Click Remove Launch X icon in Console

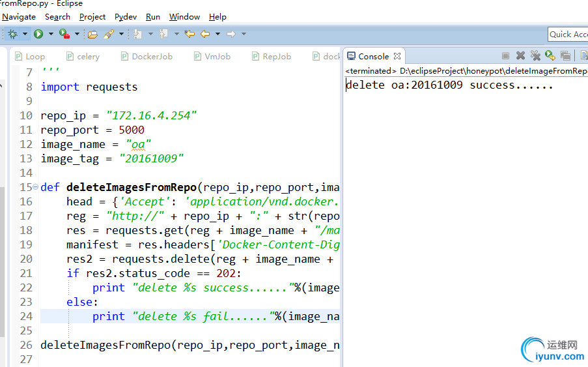click(x=520, y=56)
